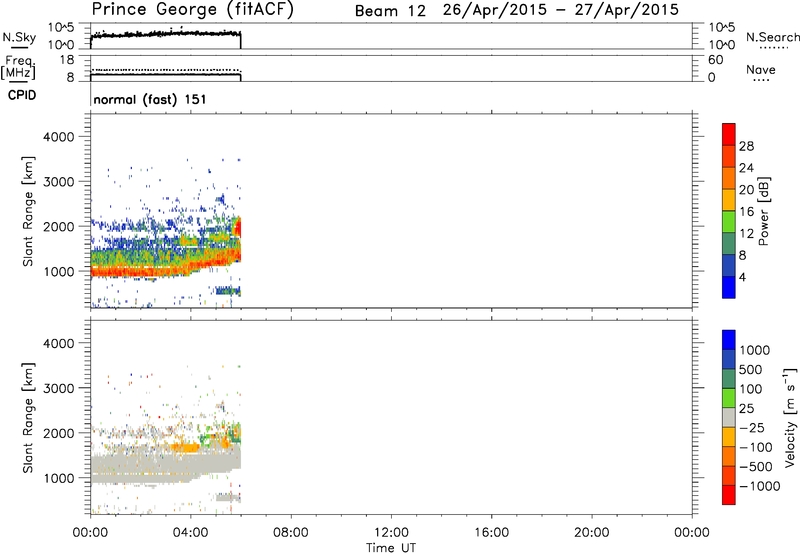800x554 pixels.
Task: Click the 'Slant Range [km]' label of power panel
Action: click(x=28, y=211)
